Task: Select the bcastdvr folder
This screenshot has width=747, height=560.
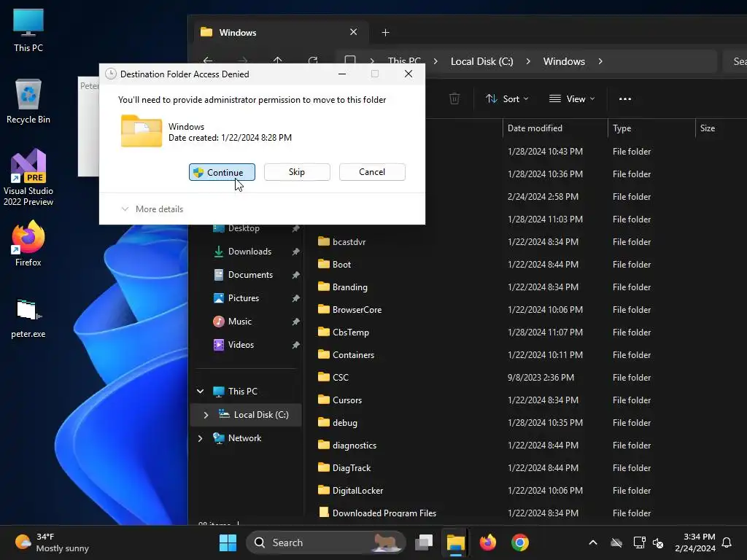Action: (349, 242)
